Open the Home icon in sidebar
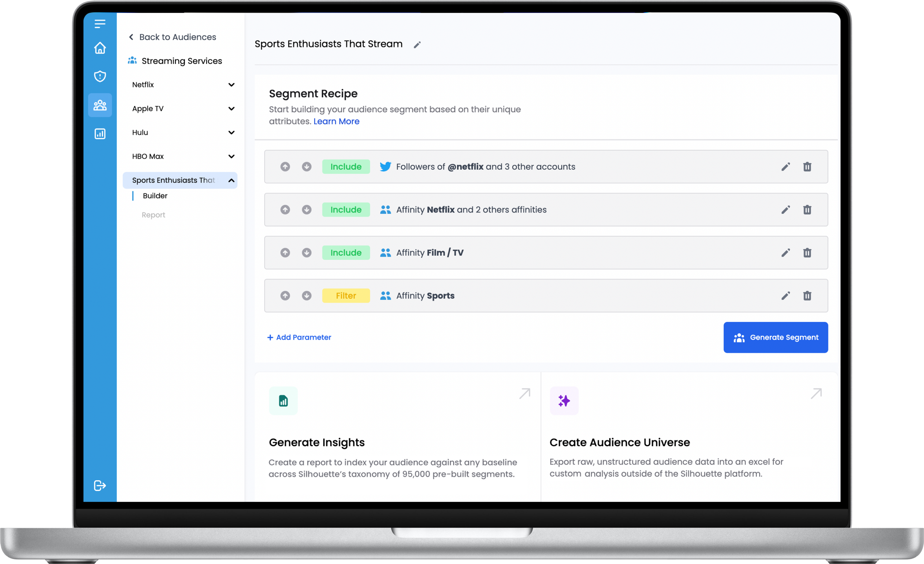The image size is (924, 564). tap(100, 48)
